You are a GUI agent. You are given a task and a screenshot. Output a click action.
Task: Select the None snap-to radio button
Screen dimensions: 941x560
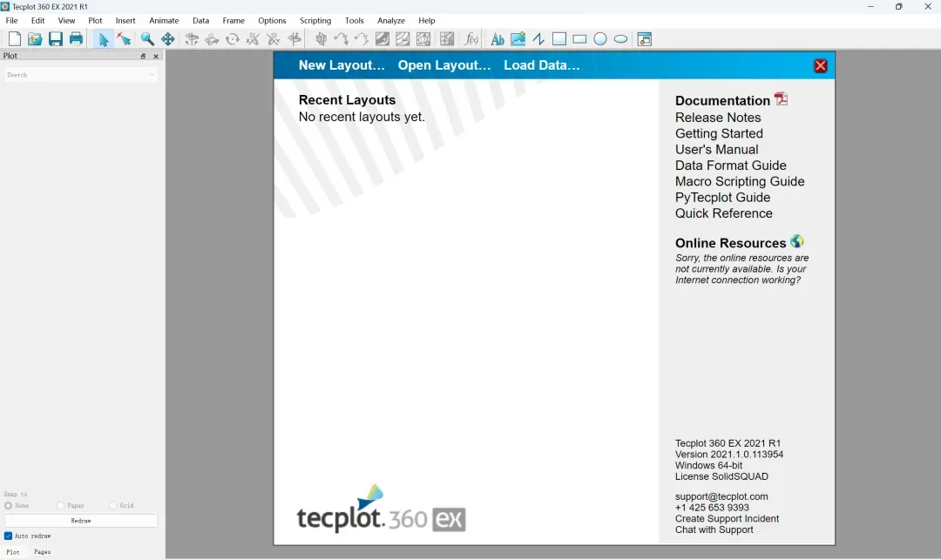coord(9,505)
